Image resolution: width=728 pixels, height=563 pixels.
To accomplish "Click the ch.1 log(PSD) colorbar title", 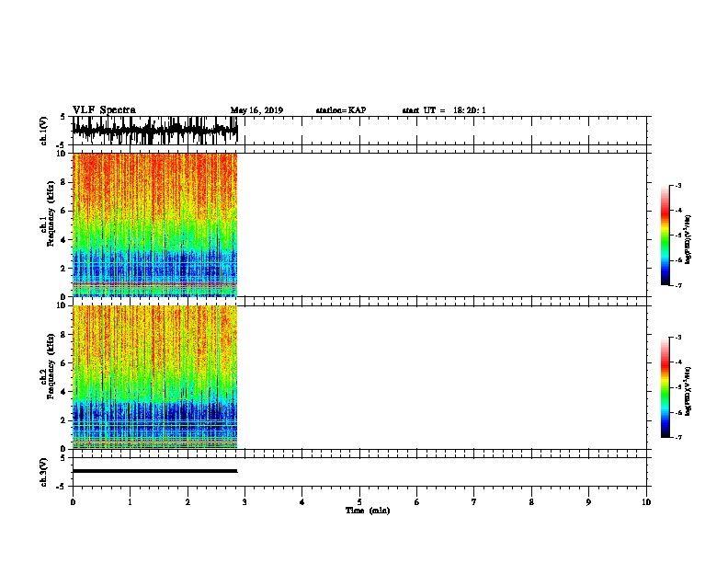I will tap(688, 239).
